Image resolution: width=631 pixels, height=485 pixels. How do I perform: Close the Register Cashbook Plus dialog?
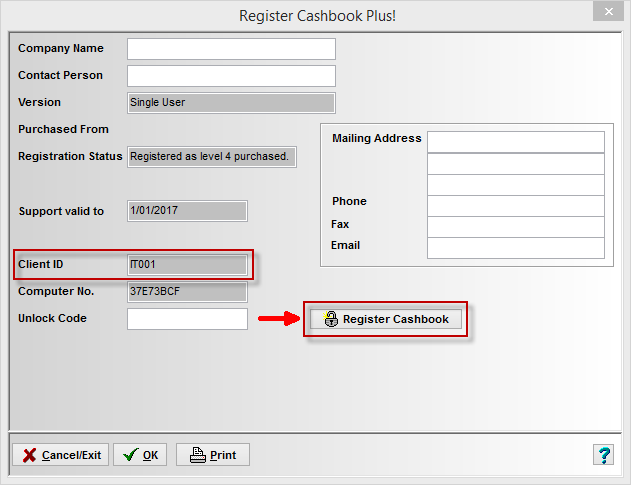[x=608, y=12]
